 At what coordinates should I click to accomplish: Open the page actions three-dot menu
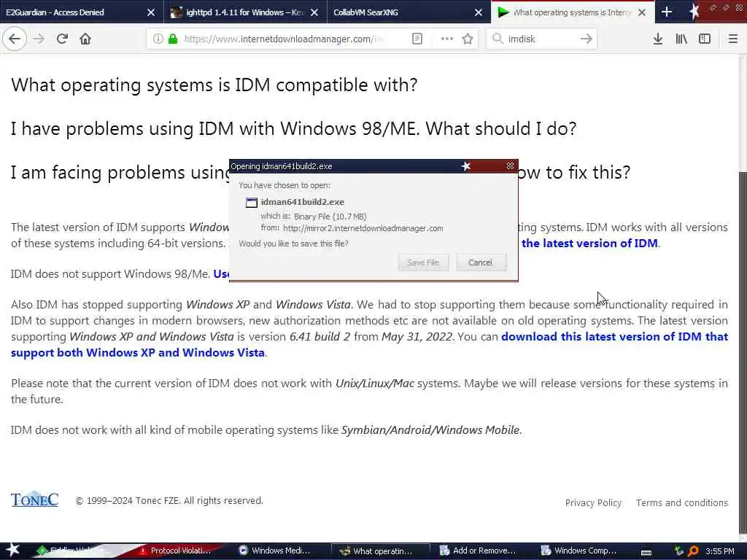coord(447,39)
